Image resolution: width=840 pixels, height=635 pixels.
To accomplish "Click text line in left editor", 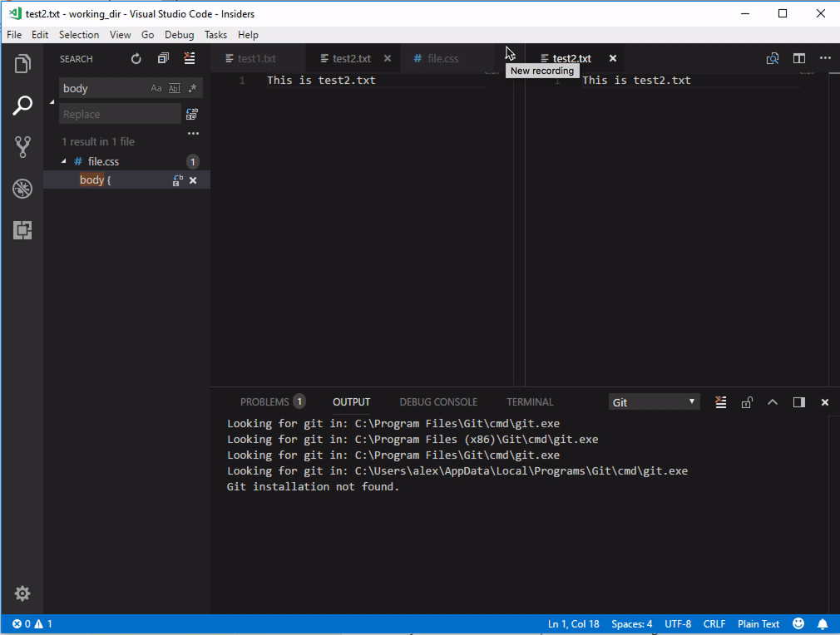I will [x=321, y=81].
